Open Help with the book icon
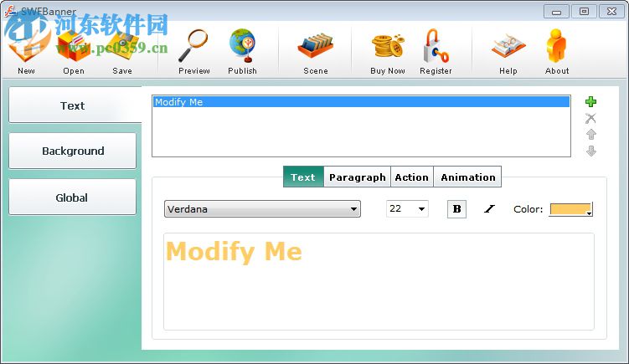The height and width of the screenshot is (364, 629). (508, 50)
